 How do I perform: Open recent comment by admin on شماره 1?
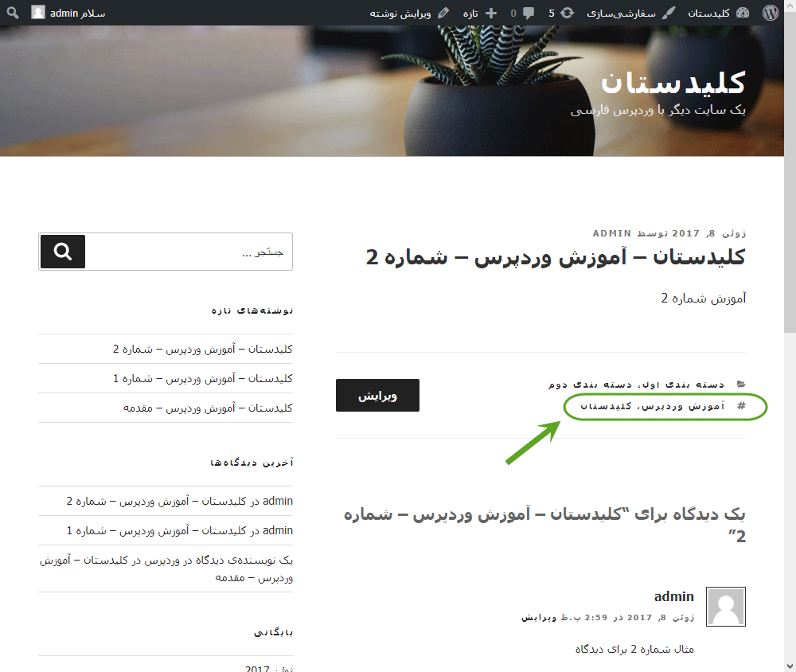click(x=155, y=531)
